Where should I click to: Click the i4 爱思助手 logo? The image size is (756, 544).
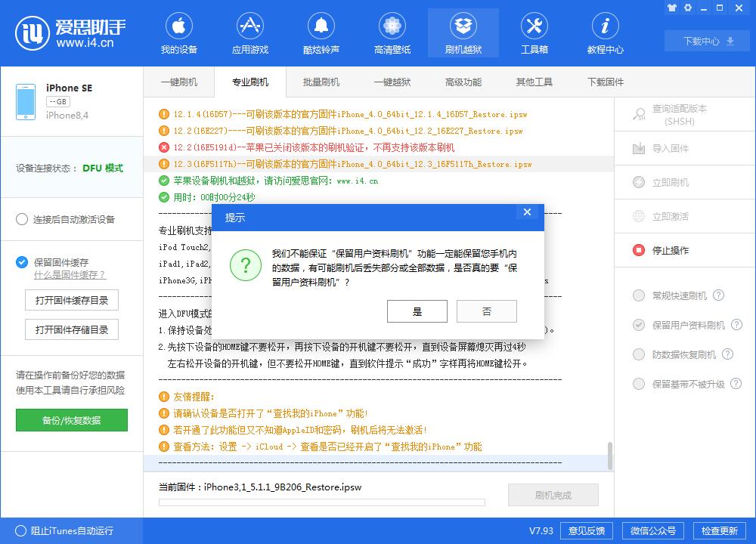point(70,32)
